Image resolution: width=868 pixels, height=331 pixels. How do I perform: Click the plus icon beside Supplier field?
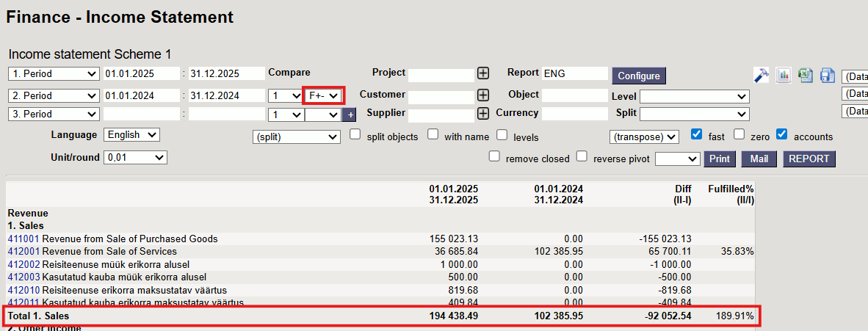(x=483, y=114)
